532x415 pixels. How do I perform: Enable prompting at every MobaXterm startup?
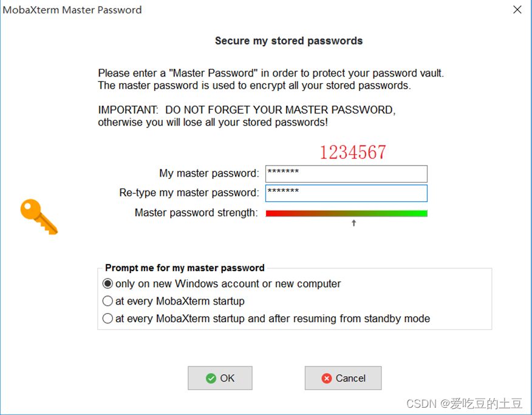pos(107,301)
